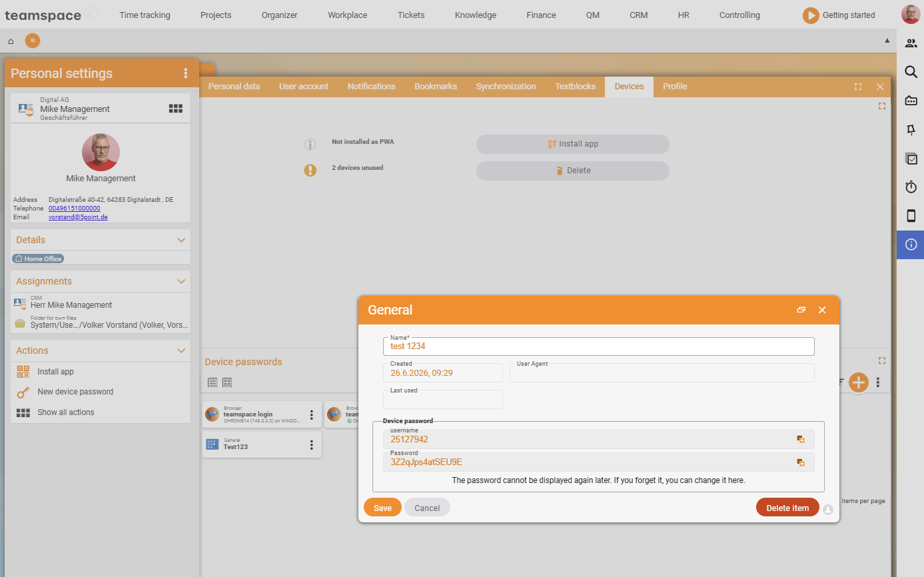Open the Controlling menu
924x577 pixels.
739,15
